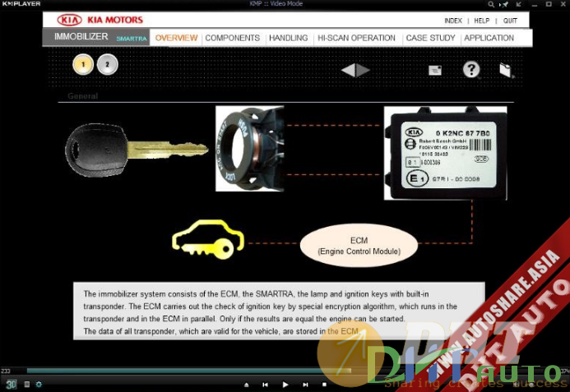Open the KMPlayer playlist icon
This screenshot has width=570, height=392.
(27, 384)
